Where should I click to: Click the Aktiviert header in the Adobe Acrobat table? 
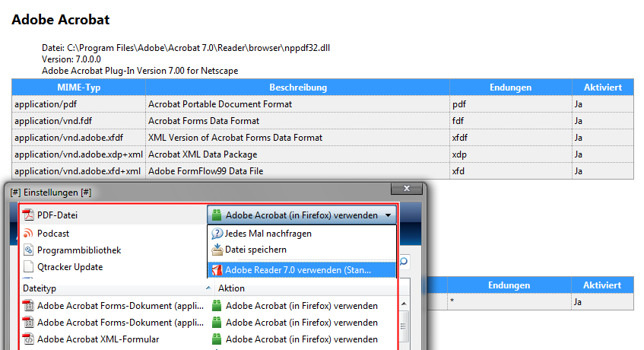[x=602, y=87]
